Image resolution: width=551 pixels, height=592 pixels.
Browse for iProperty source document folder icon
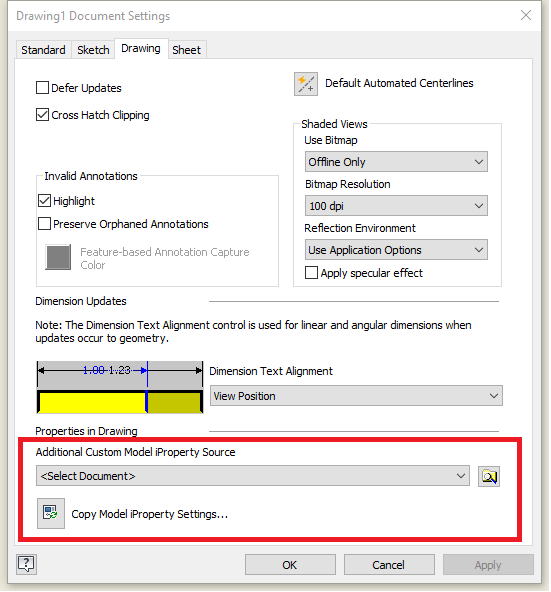coord(489,476)
